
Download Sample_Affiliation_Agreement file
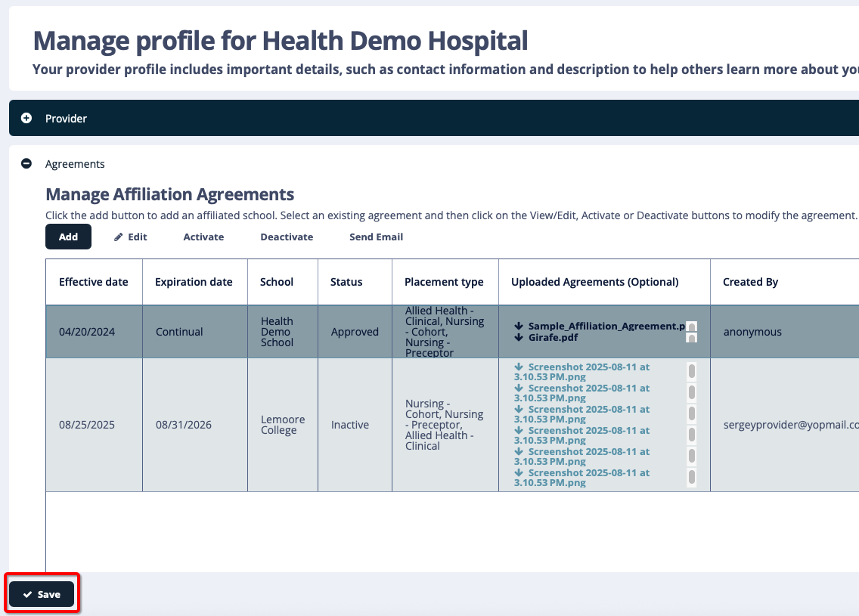[600, 326]
